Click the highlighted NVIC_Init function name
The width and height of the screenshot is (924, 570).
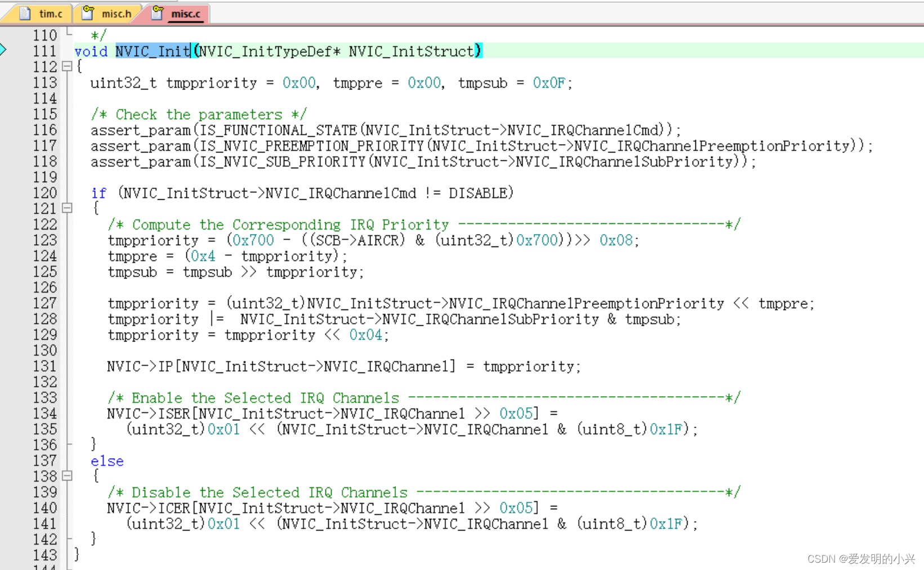click(x=153, y=51)
